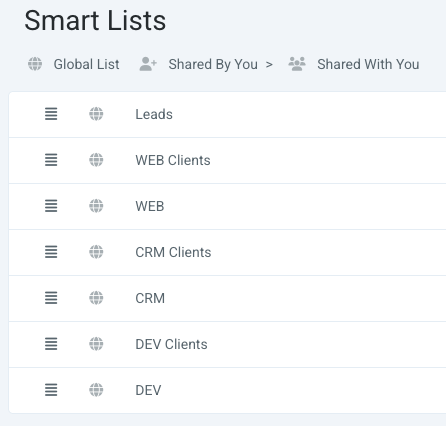Open the WEB Clients smart list
446x426 pixels.
[x=173, y=160]
